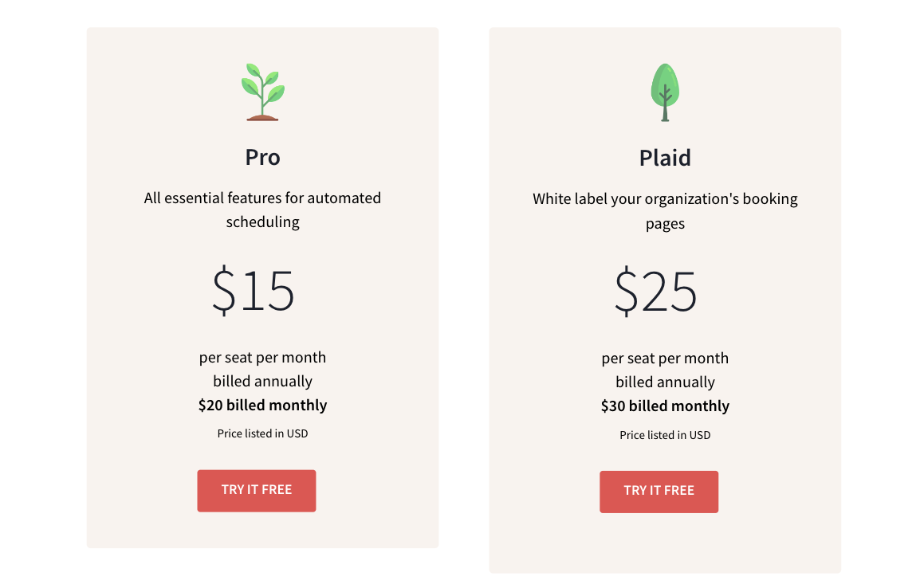924x588 pixels.
Task: Click "per seat per month" on the Plaid card
Action: 665,358
